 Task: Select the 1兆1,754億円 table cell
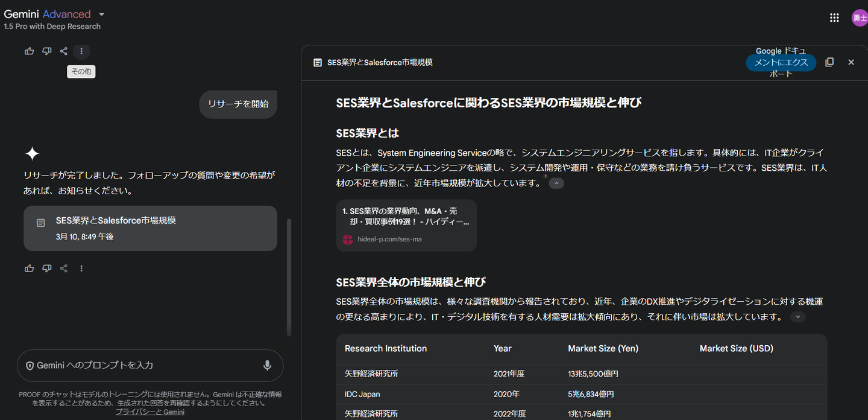tap(590, 414)
